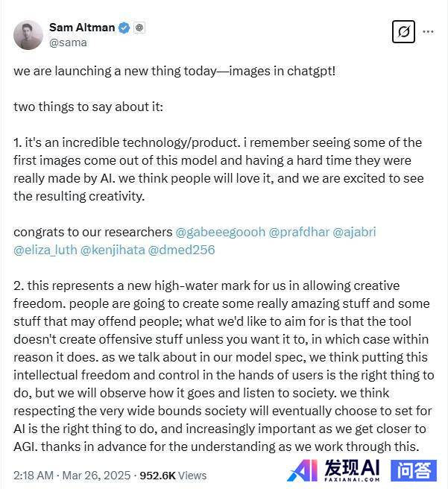448x489 pixels.
Task: Click the colorful AI logo watermark
Action: pyautogui.click(x=303, y=470)
